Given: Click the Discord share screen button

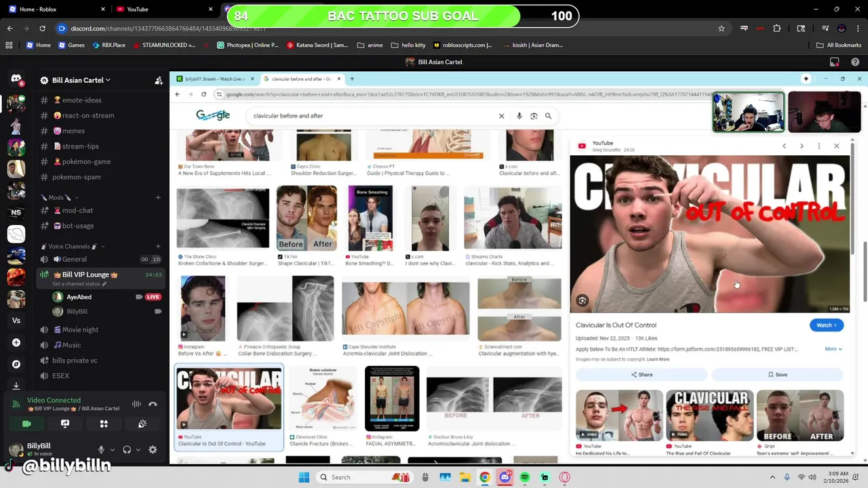Looking at the screenshot, I should (65, 424).
